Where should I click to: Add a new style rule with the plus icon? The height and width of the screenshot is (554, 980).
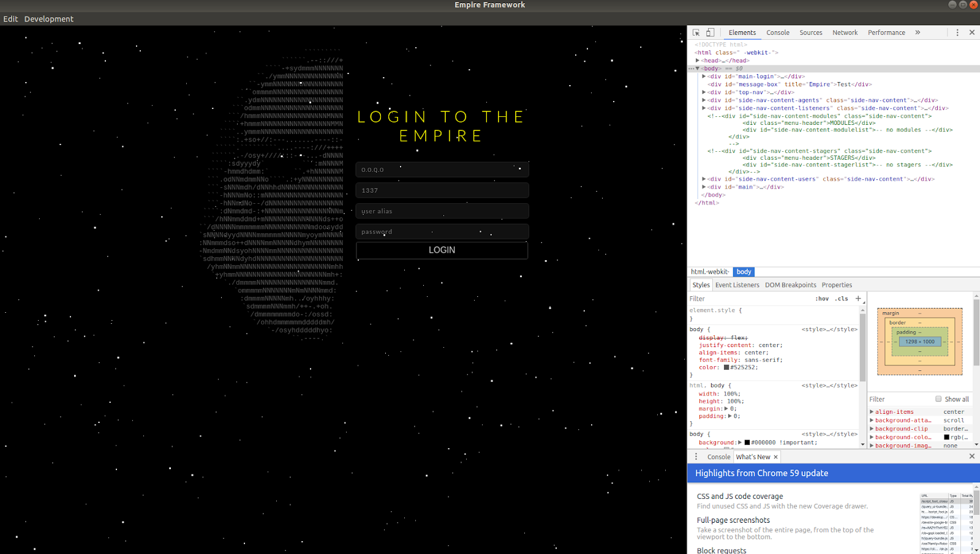[858, 299]
